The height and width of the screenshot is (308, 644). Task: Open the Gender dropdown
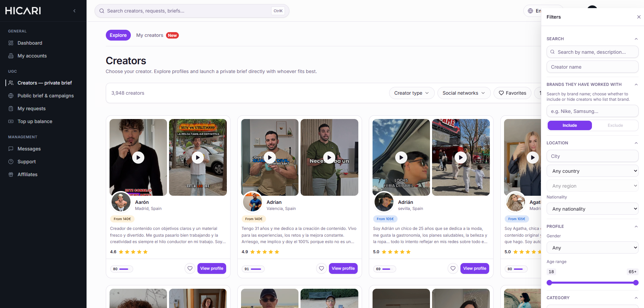(x=592, y=248)
